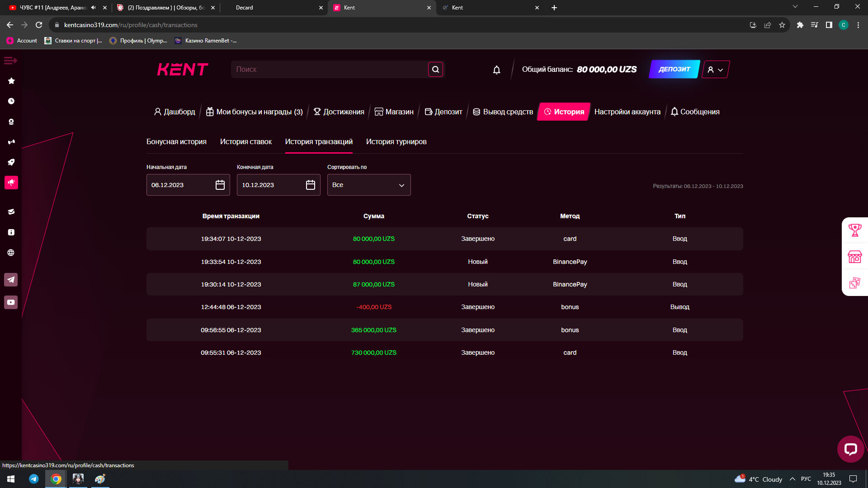Image resolution: width=868 pixels, height=488 pixels.
Task: Click the search magnifier icon
Action: coord(435,70)
